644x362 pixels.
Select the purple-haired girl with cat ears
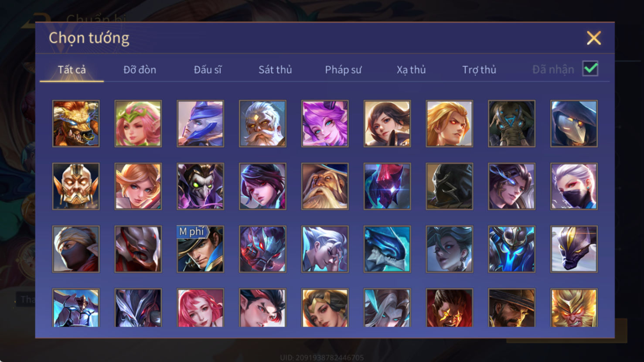(x=325, y=123)
